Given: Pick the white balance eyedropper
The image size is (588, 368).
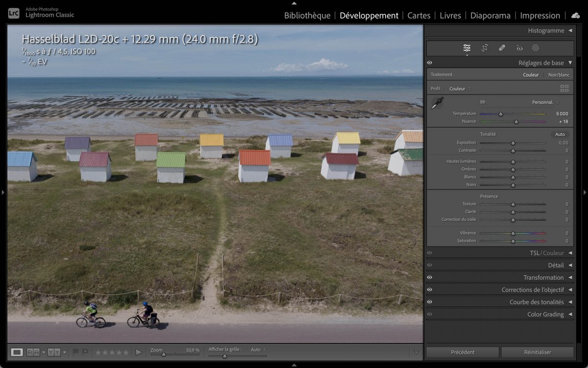Looking at the screenshot, I should (x=437, y=103).
